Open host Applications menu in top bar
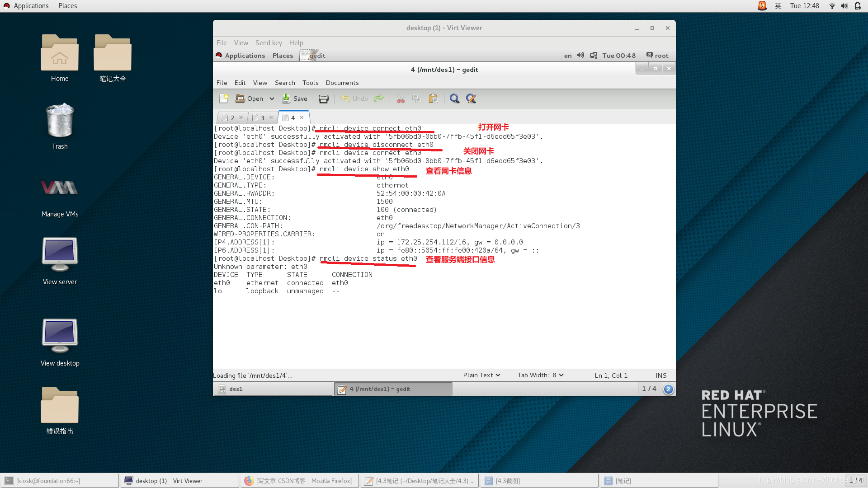This screenshot has width=868, height=488. [x=26, y=6]
